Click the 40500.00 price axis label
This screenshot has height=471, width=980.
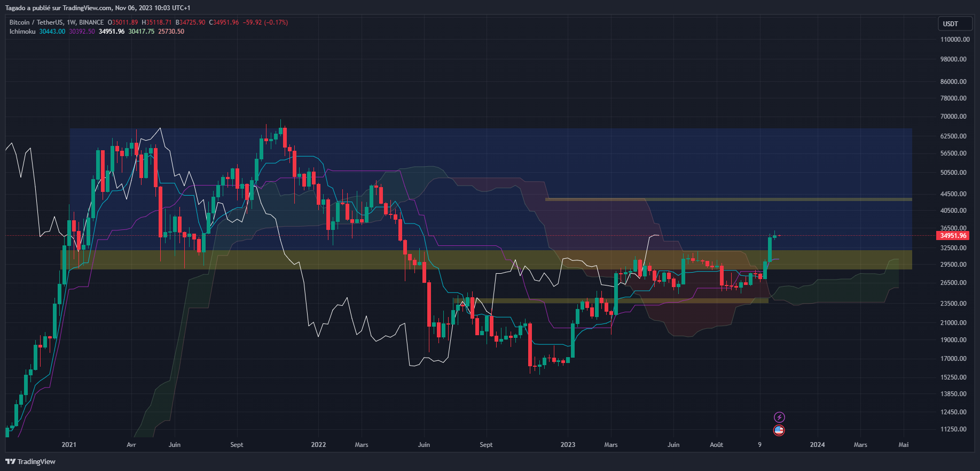click(x=953, y=211)
